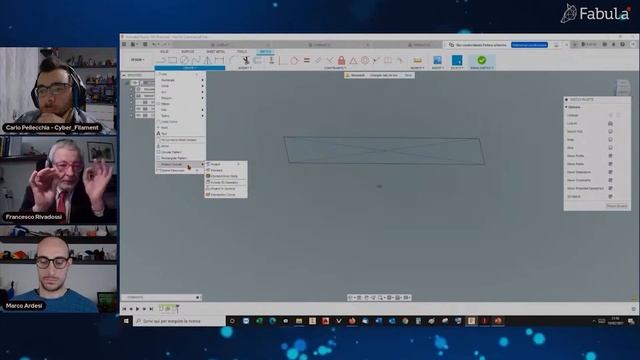Select the Rectangle tool in sketch toolbar

point(173,60)
